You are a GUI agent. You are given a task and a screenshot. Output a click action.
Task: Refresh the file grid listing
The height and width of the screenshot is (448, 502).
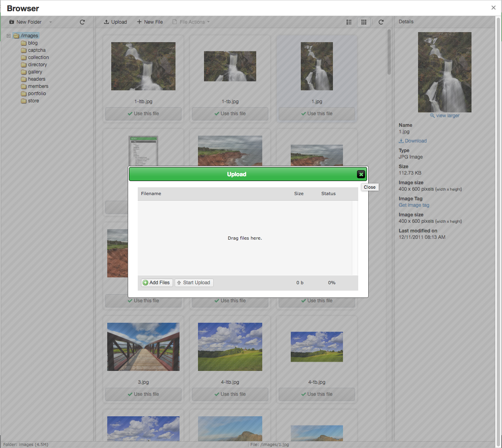(380, 22)
